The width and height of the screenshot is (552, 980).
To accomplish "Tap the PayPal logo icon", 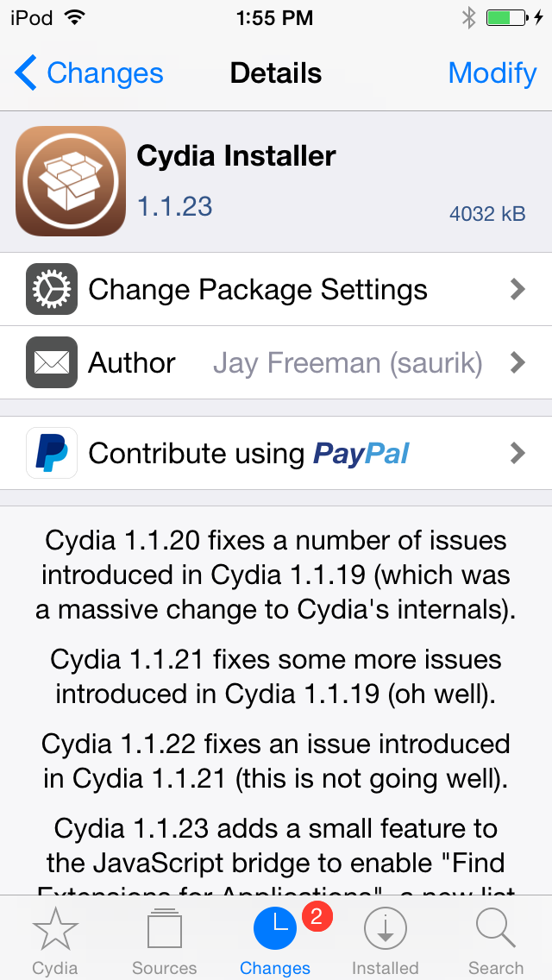I will coord(52,453).
